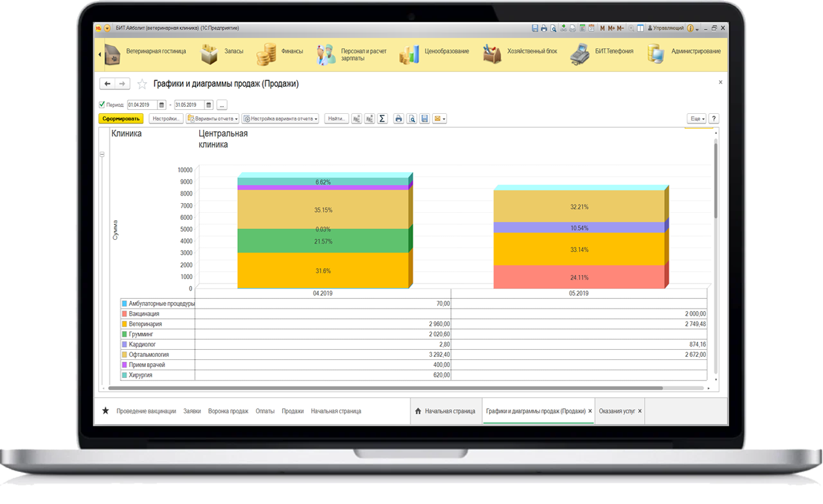Click the sum (Σ) toolbar icon

tap(382, 119)
